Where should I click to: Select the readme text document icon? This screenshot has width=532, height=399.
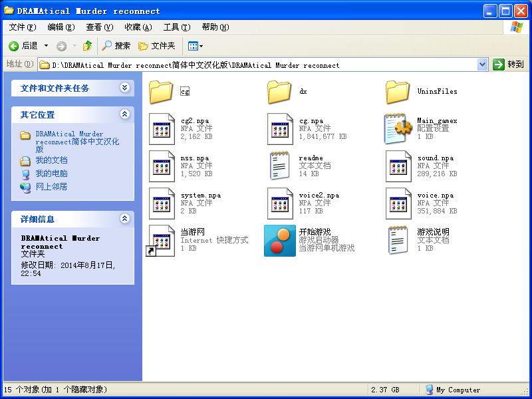tap(279, 166)
